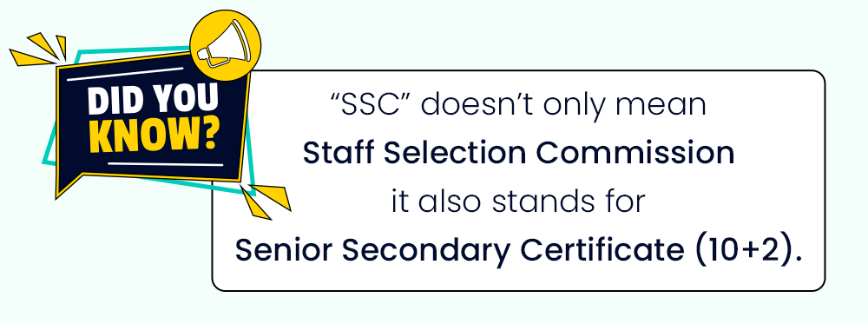Screen dimensions: 868x324
Task: Click the speech bubble tail pointer
Action: 69,185
